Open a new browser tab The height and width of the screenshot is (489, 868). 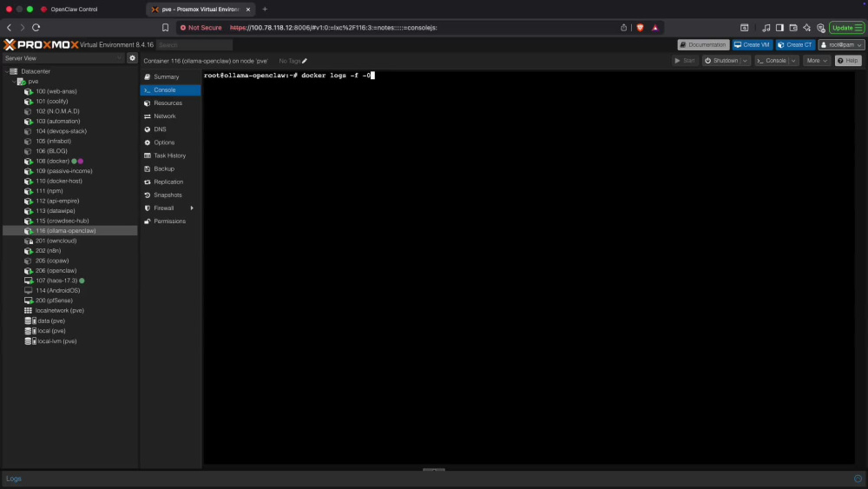click(265, 10)
